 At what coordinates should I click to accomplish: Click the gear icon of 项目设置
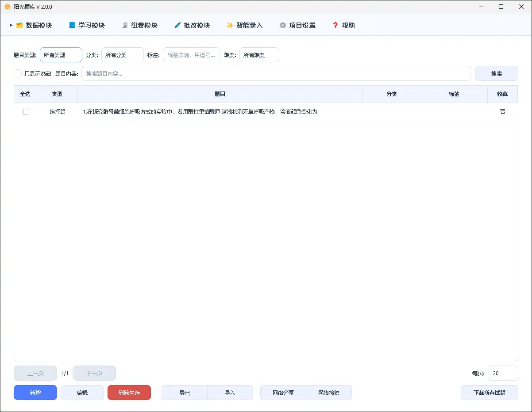283,26
